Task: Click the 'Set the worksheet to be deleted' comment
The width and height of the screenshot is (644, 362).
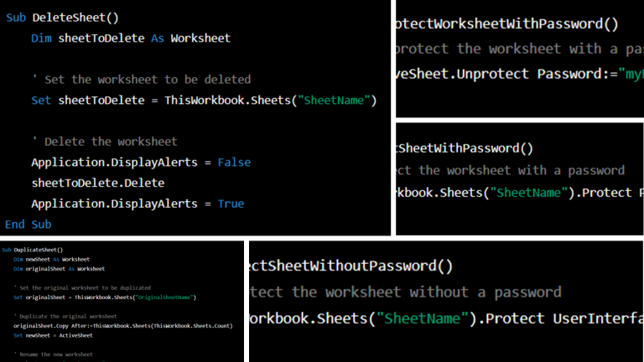Action: (141, 80)
